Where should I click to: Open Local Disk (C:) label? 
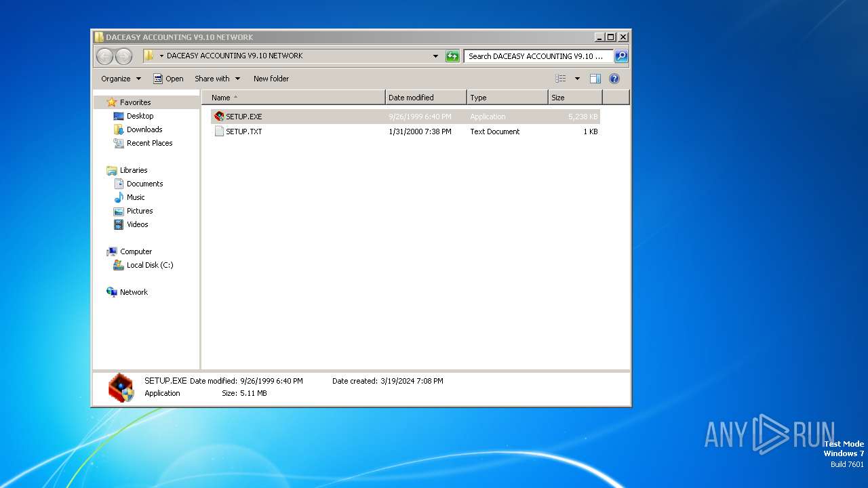[150, 265]
